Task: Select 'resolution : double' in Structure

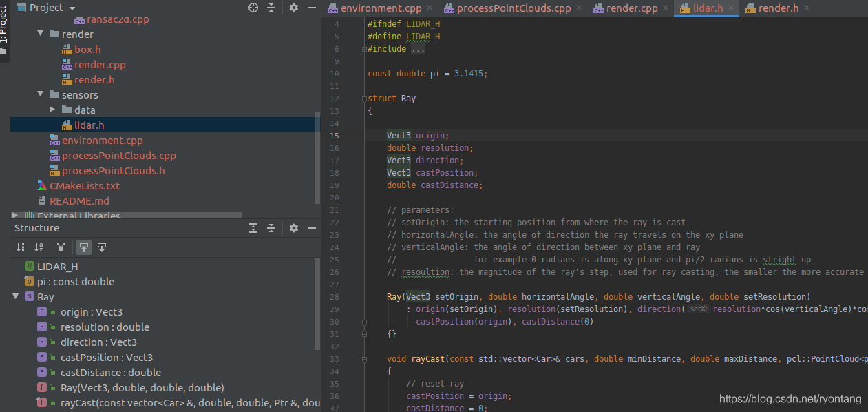Action: [x=105, y=327]
